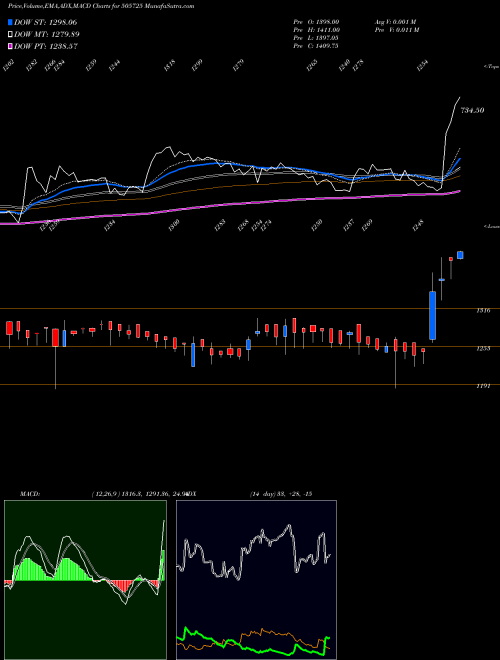This screenshot has width=500, height=660.
Task: Click the Pre L low price value
Action: click(x=316, y=38)
